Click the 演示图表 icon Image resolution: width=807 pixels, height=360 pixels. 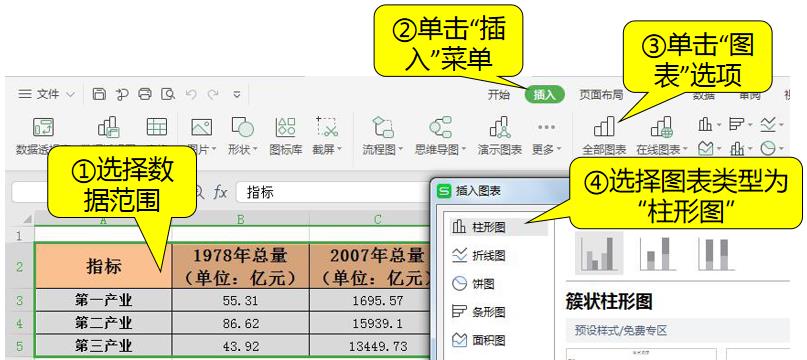pos(500,127)
